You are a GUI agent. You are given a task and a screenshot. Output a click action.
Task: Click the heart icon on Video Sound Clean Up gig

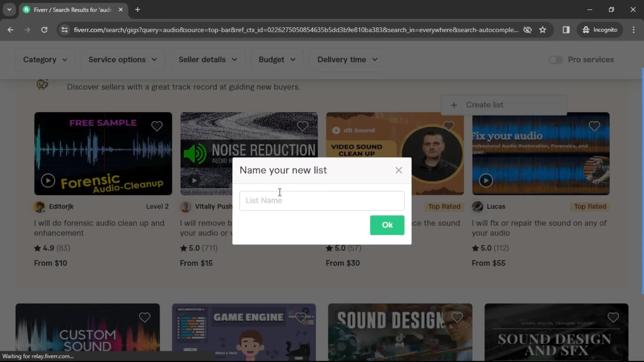448,126
